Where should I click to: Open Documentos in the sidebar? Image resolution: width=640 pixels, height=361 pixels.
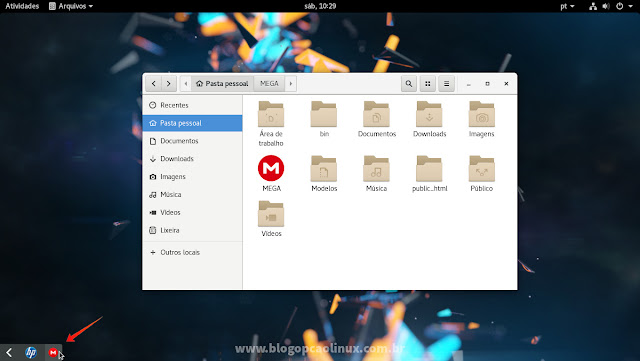click(x=192, y=141)
